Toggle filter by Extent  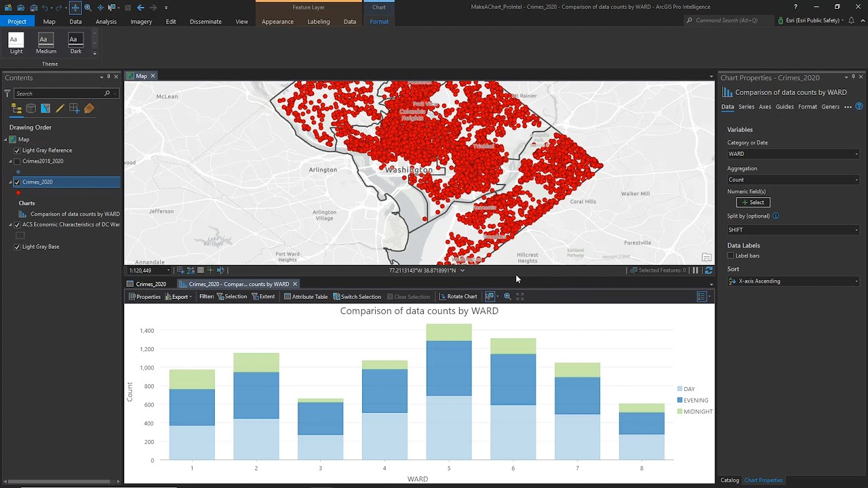click(263, 296)
